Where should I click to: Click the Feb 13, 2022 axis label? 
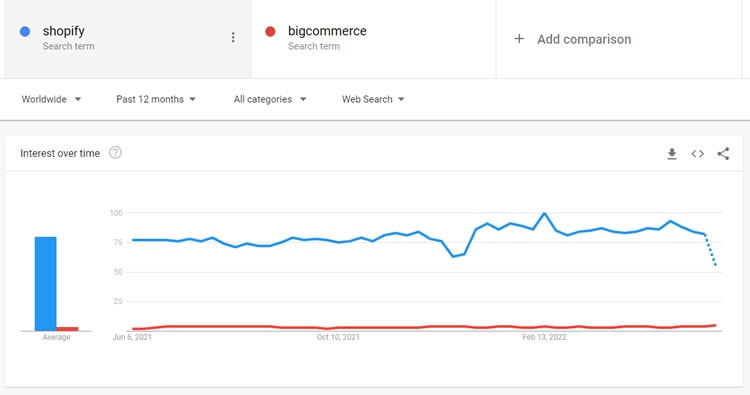(544, 337)
